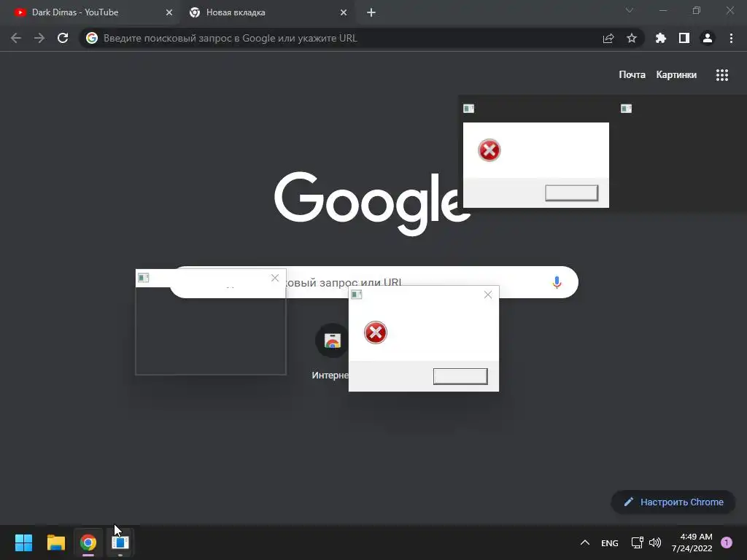Click the title icon of upper error dialog
Viewport: 747px width, 560px height.
pyautogui.click(x=469, y=109)
